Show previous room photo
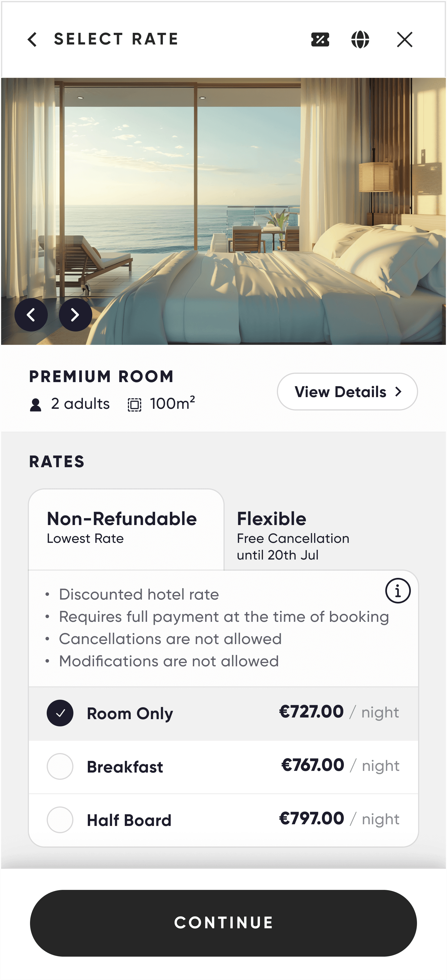This screenshot has height=980, width=447. [31, 315]
